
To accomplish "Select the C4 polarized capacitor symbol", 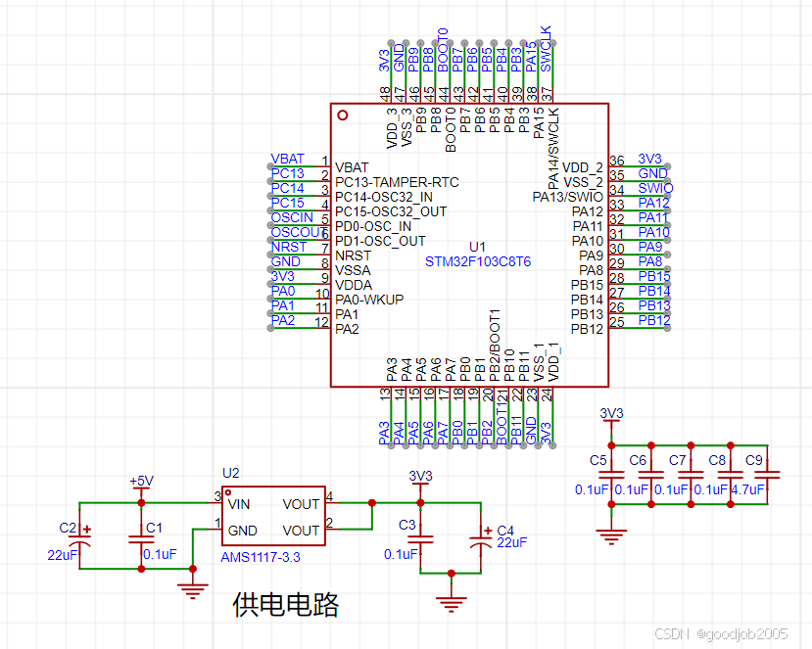I will click(481, 540).
